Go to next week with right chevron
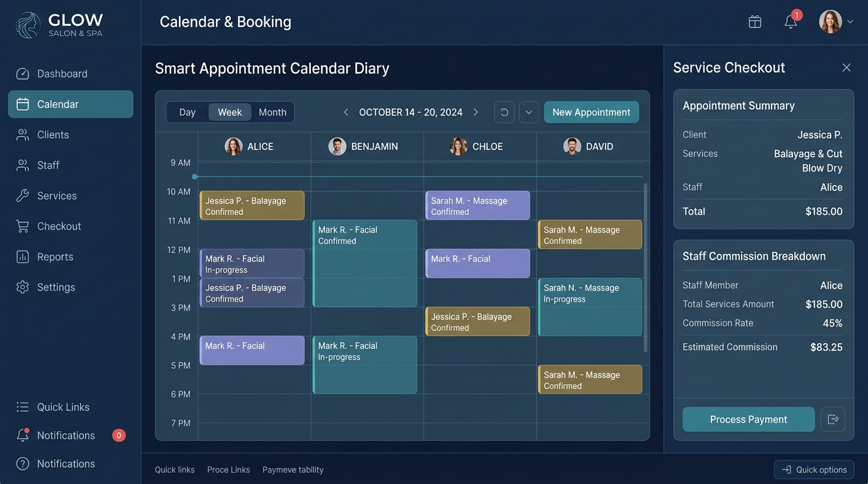Viewport: 868px width, 484px height. [476, 112]
